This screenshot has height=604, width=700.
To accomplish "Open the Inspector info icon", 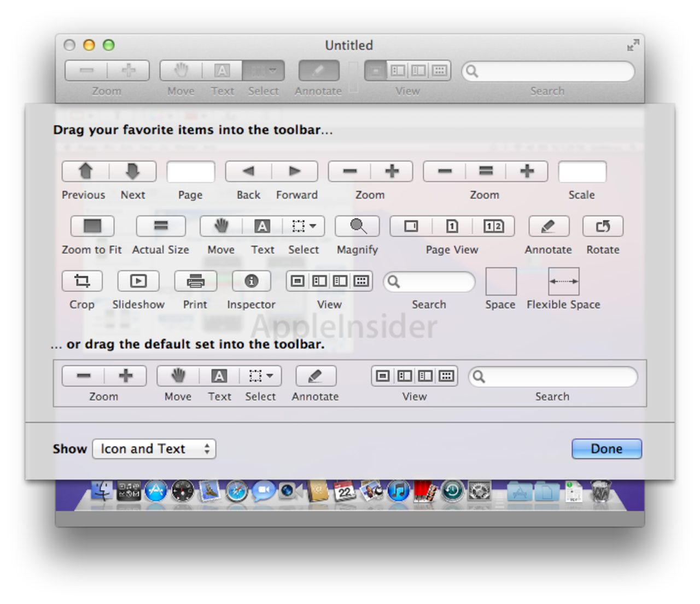I will pos(252,281).
